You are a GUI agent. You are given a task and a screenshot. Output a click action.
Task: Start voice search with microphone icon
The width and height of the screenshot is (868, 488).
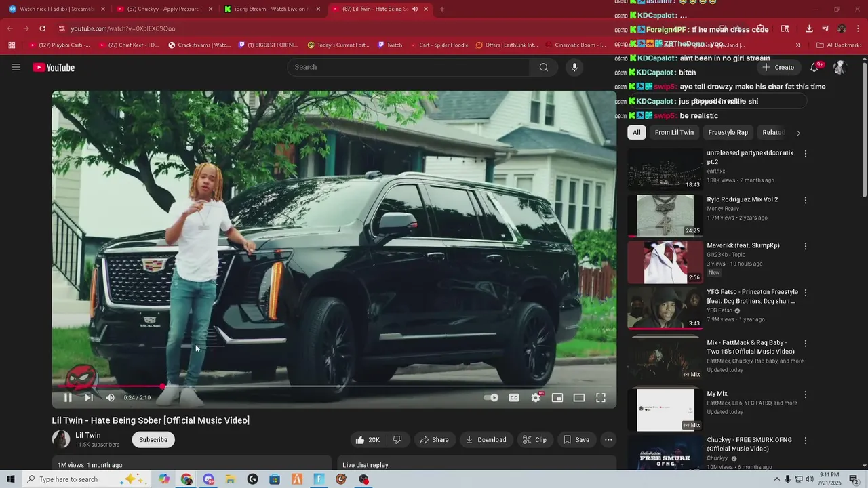pyautogui.click(x=574, y=67)
